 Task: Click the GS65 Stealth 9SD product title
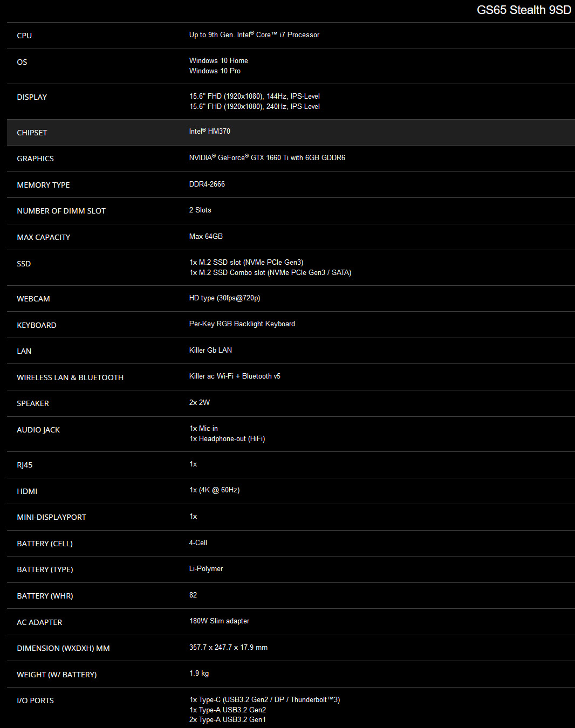coord(523,10)
